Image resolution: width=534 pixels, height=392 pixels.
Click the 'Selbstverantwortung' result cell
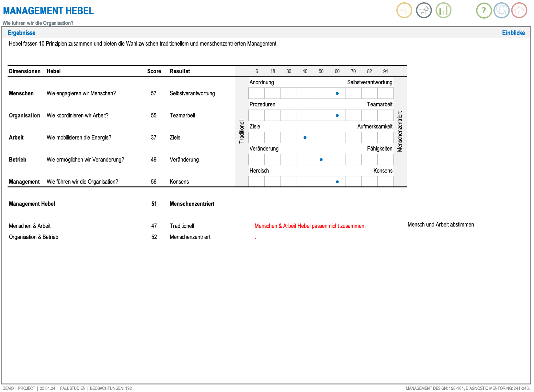tap(192, 94)
